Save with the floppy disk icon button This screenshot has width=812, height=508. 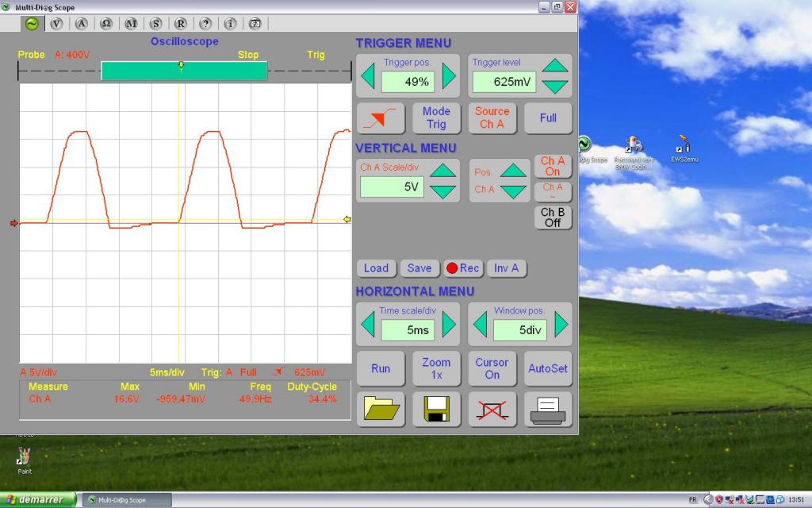(x=437, y=409)
